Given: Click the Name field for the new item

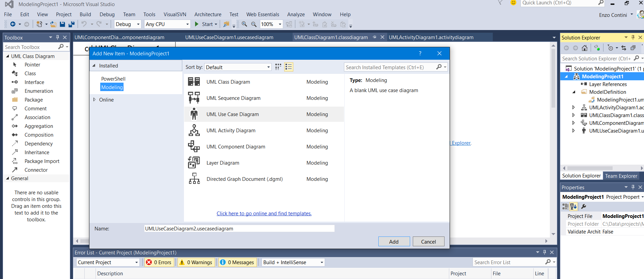Looking at the screenshot, I should coord(239,229).
